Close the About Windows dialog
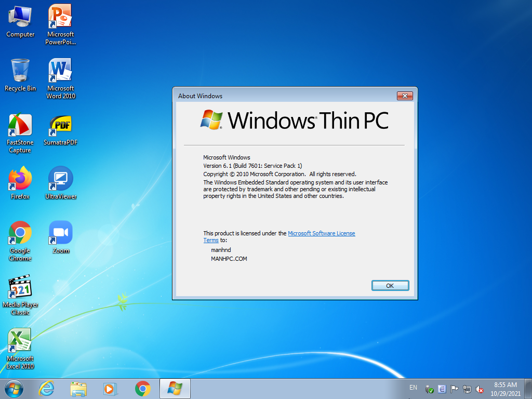The image size is (532, 399). click(x=404, y=96)
